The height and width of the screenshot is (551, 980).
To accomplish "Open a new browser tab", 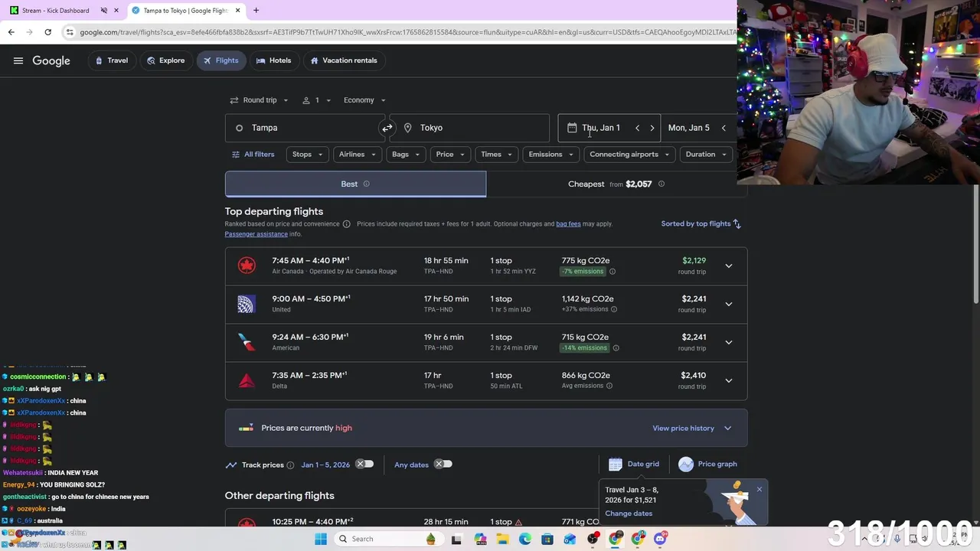I will (256, 11).
